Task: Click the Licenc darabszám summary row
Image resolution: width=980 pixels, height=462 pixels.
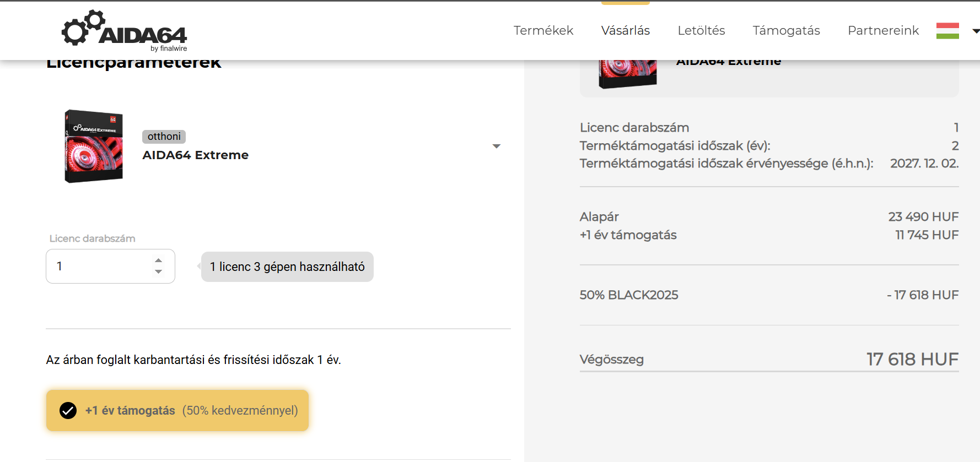Action: [769, 128]
